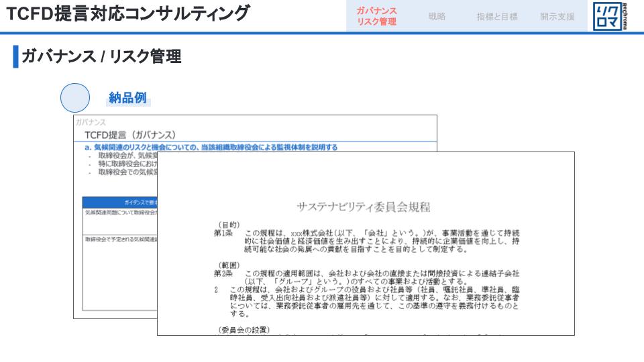Go to the 開示支援 tab
Screen dimensions: 644x362
click(557, 16)
